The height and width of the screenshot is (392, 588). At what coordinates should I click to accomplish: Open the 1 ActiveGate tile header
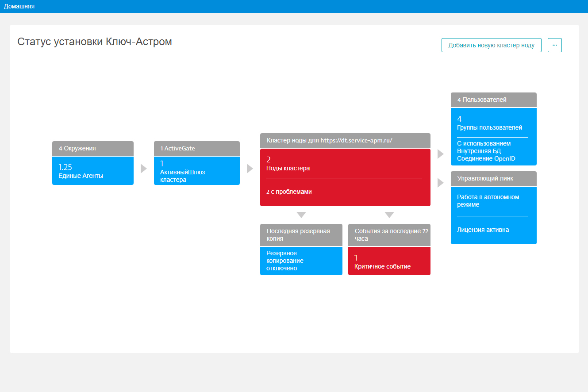coord(196,149)
